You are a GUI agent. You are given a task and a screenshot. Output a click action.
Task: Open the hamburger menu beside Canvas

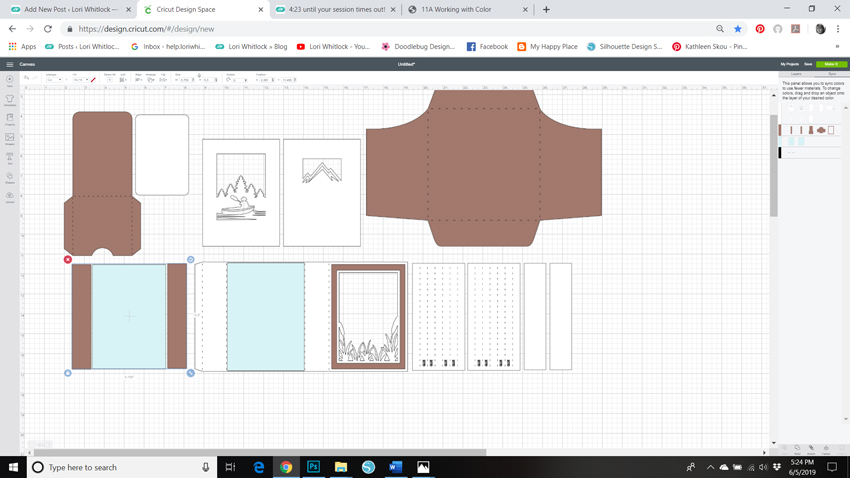(10, 64)
